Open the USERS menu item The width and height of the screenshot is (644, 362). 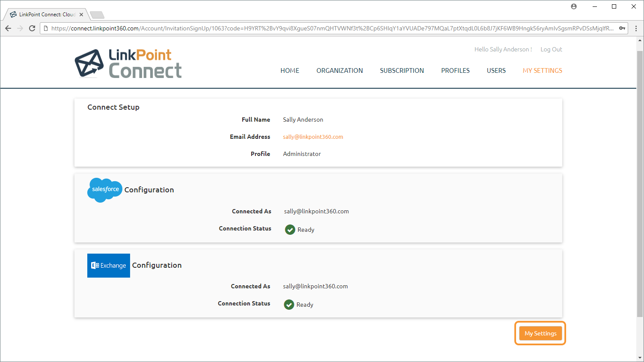(496, 71)
